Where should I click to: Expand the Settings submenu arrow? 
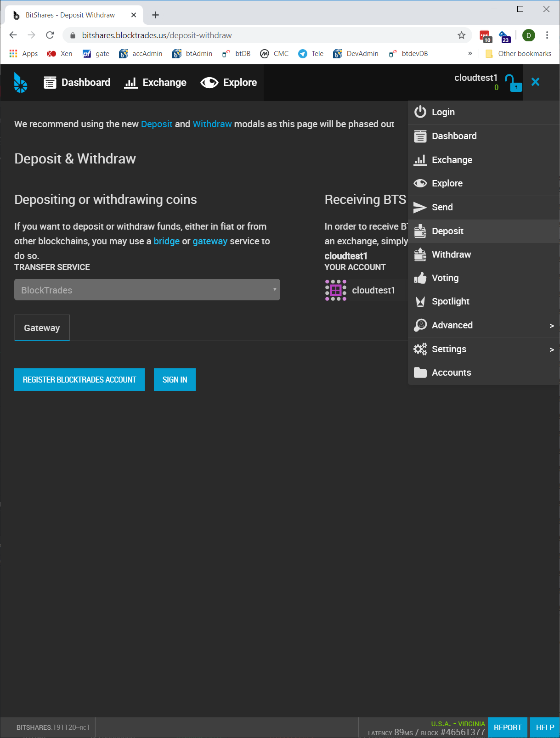pos(552,349)
